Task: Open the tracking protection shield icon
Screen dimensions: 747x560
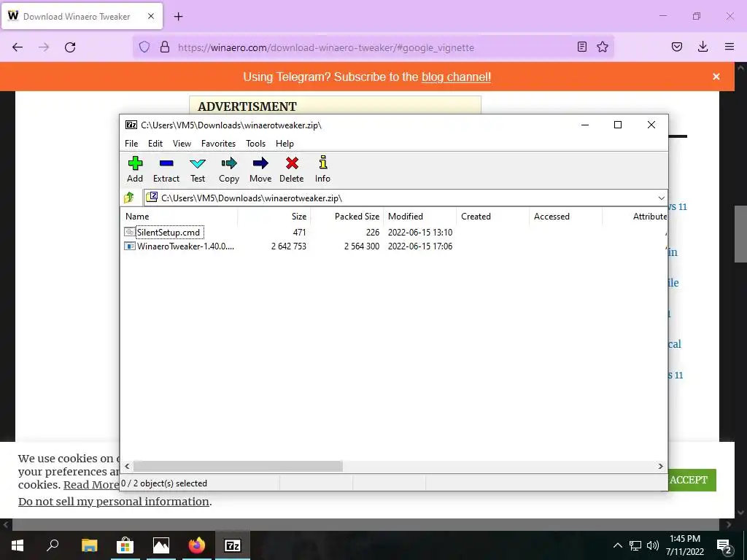Action: pos(144,47)
